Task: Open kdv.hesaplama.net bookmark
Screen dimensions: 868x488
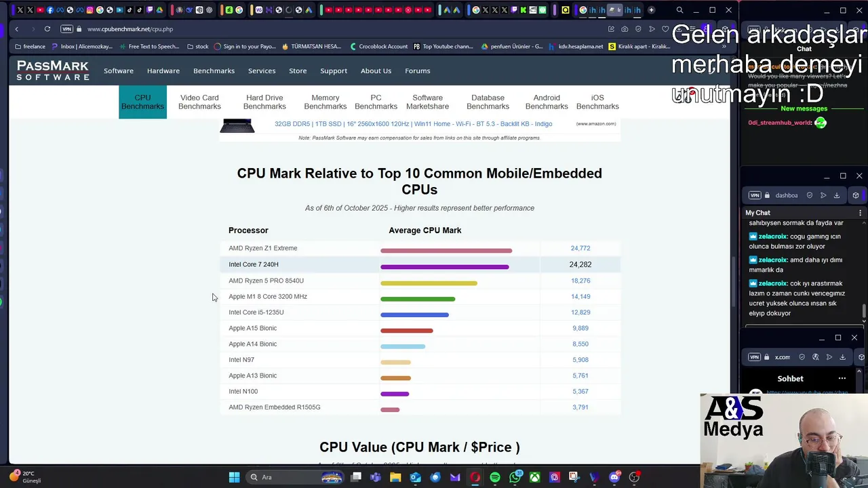Action: pos(576,47)
